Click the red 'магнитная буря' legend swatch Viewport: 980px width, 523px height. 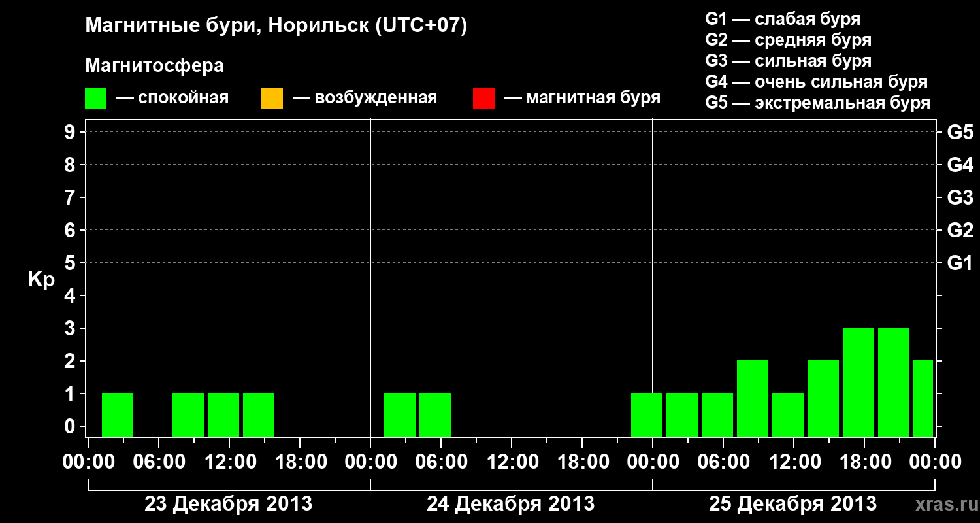(483, 99)
